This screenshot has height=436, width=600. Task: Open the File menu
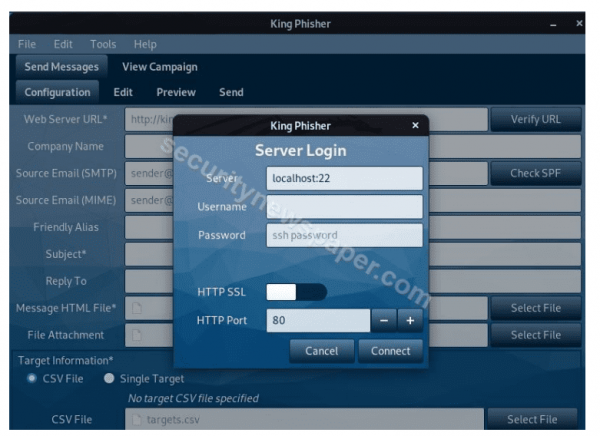pos(27,44)
